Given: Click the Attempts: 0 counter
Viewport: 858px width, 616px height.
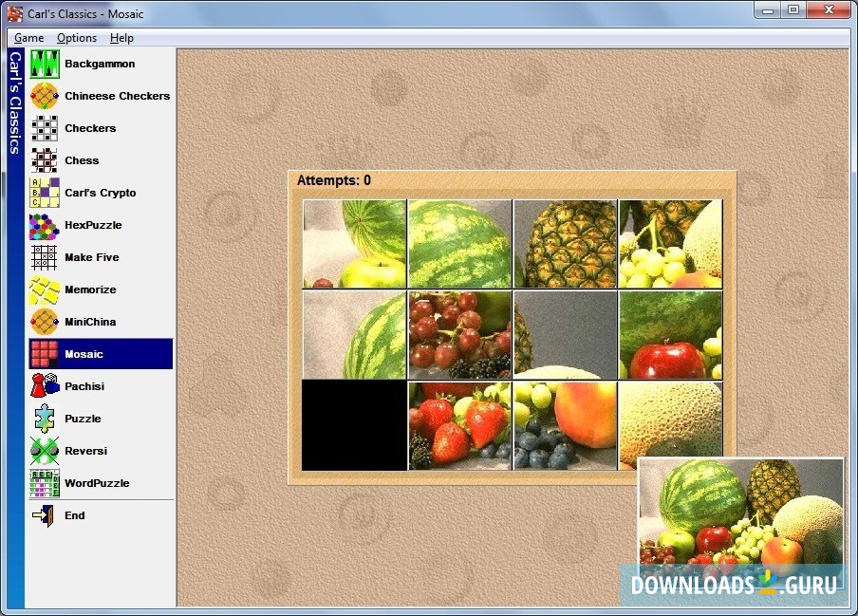Looking at the screenshot, I should pos(334,180).
